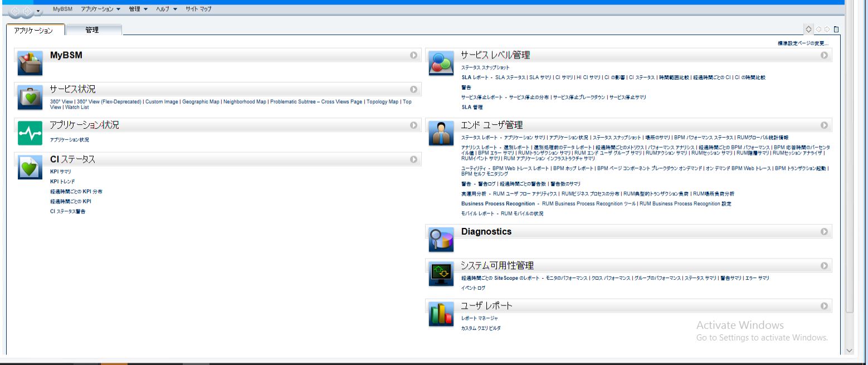Expand the ユーザ レポート section arrow
The height and width of the screenshot is (365, 868).
pos(824,306)
